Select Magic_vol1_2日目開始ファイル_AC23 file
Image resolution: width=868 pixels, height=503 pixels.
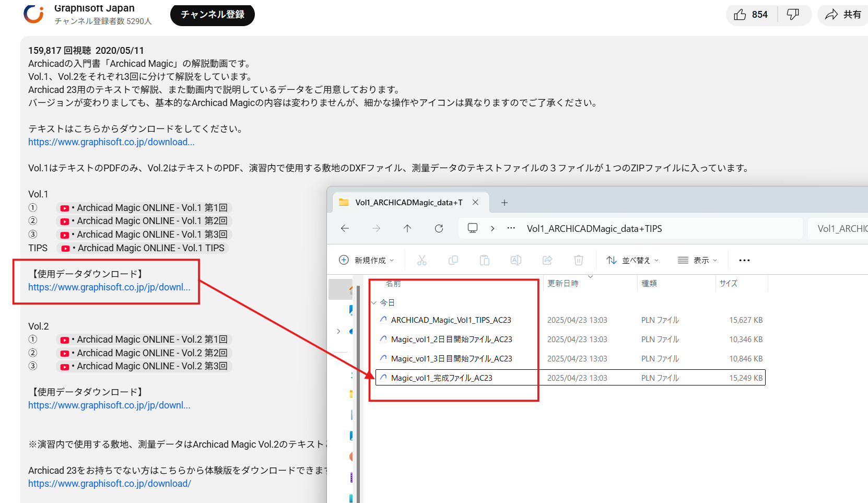click(x=451, y=340)
